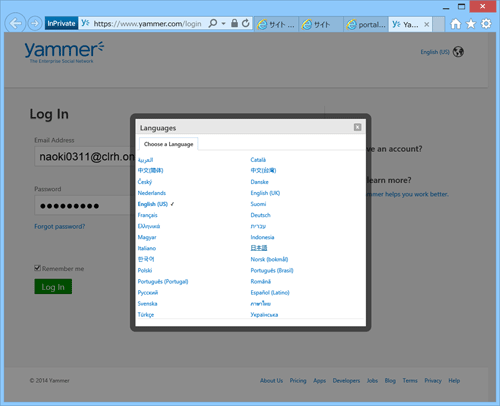Select Nederlands language
Screen dimensions: 500x406
152,193
